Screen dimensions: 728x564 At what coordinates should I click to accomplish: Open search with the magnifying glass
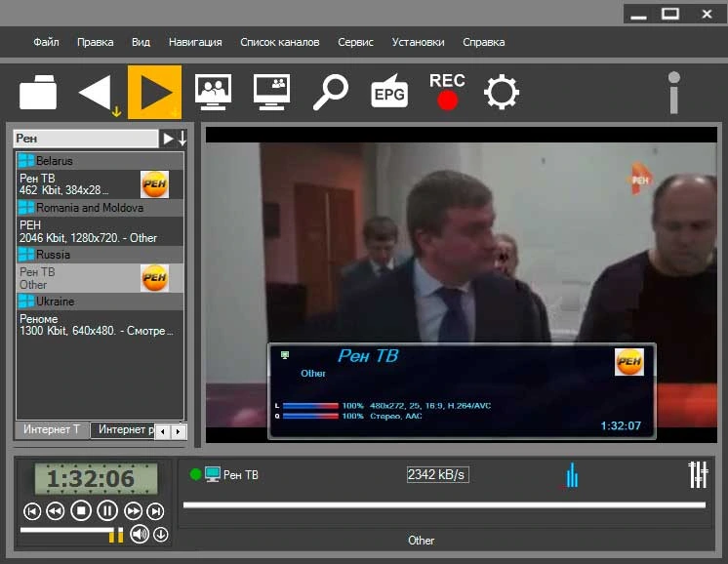pos(331,92)
